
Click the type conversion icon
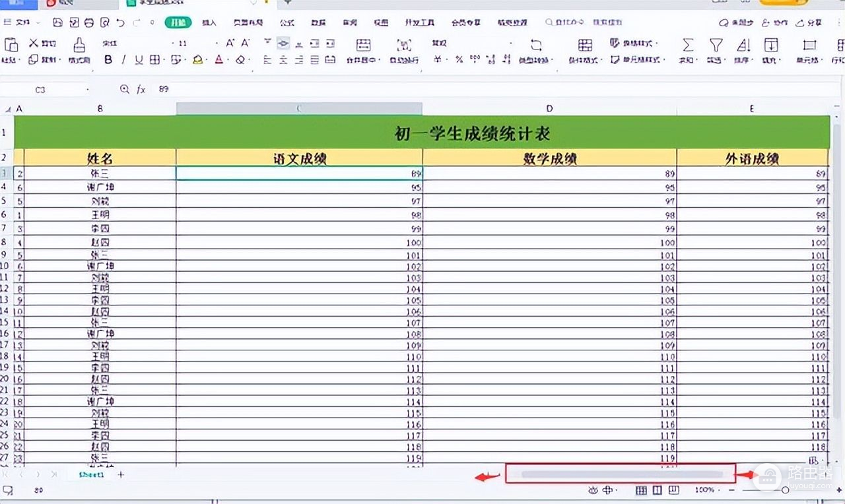point(536,45)
